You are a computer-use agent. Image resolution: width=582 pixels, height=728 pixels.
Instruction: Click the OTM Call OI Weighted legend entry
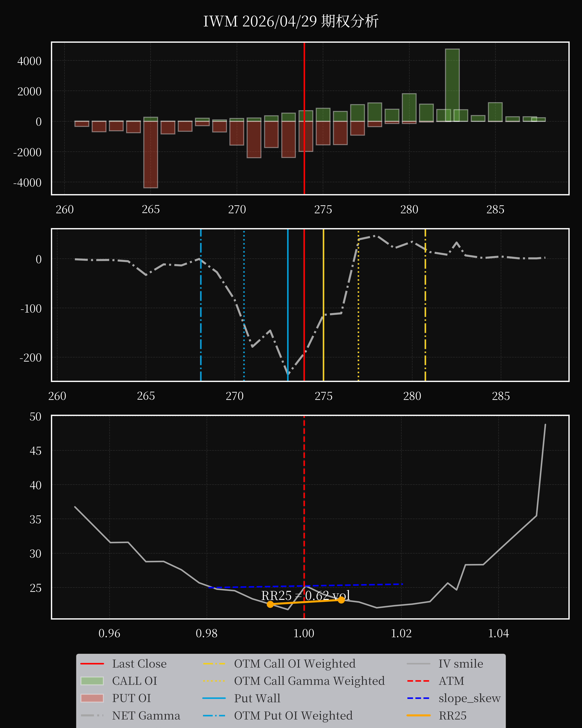[x=279, y=663]
